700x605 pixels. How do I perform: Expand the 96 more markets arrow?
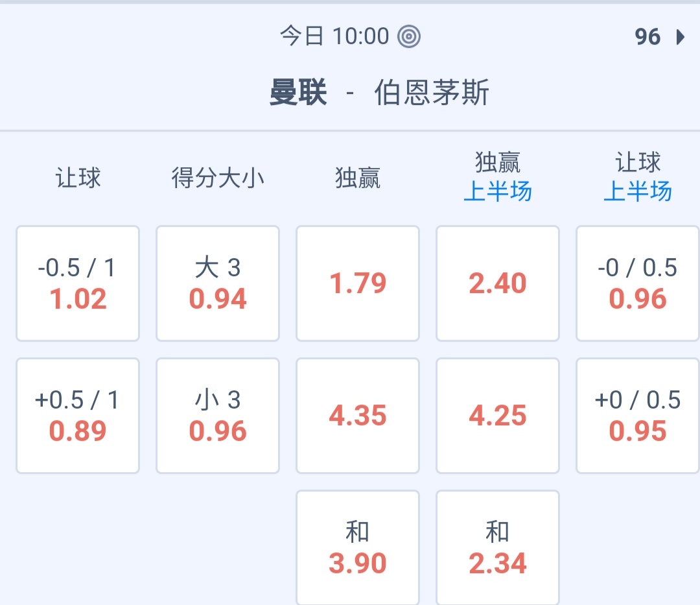click(x=680, y=37)
